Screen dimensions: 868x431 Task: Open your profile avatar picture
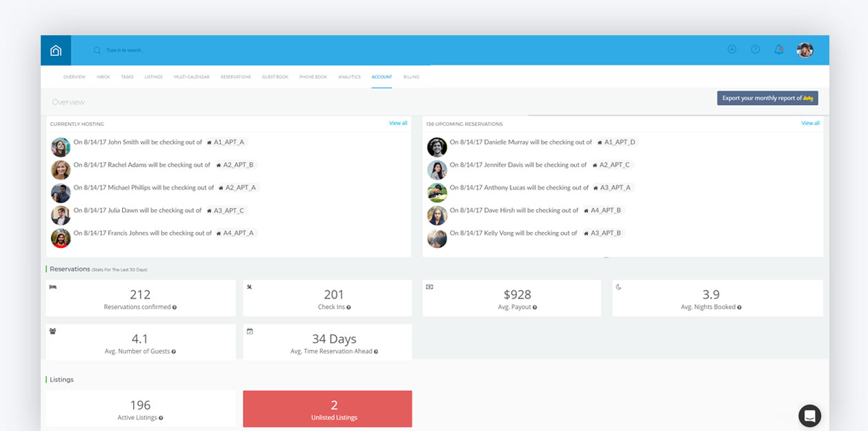[804, 49]
